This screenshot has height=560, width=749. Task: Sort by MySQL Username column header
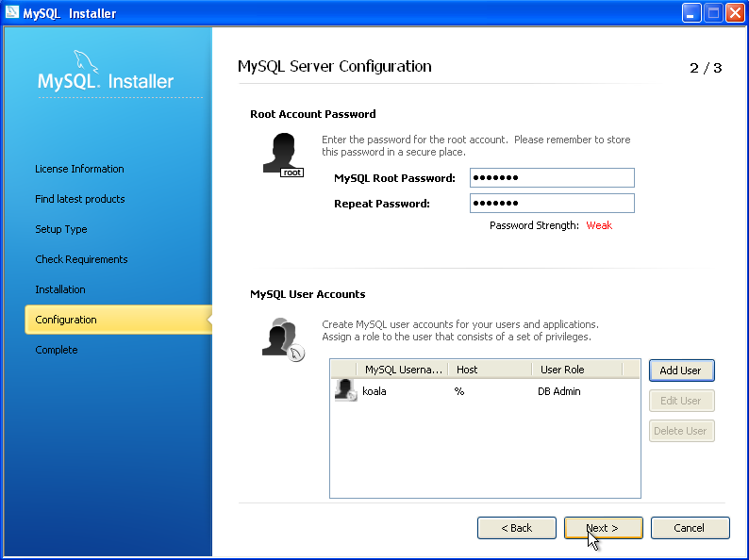click(403, 370)
